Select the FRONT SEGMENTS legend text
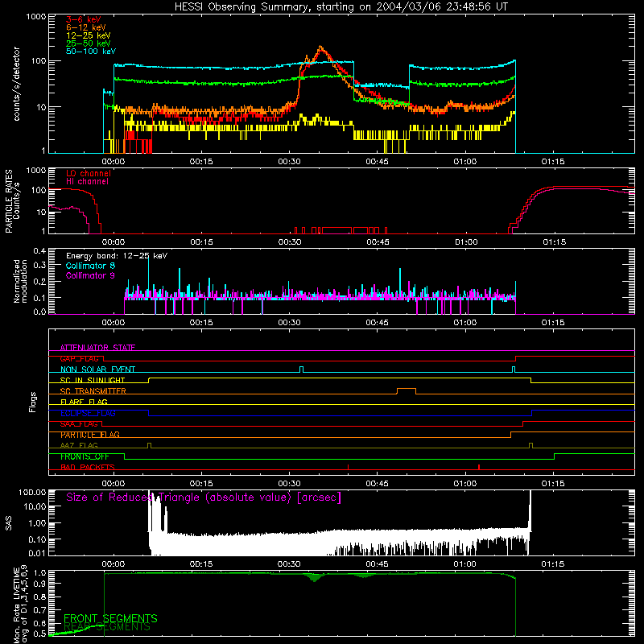 pos(110,618)
